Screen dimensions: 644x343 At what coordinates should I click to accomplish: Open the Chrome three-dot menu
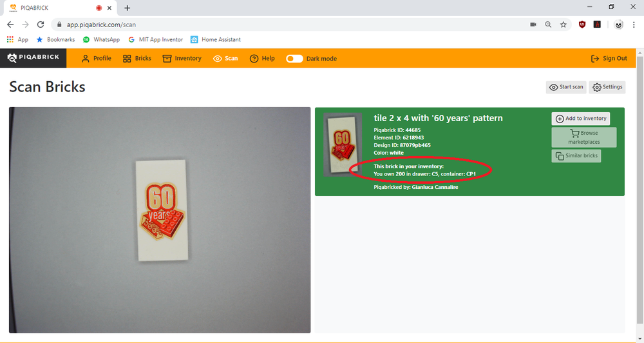click(634, 24)
